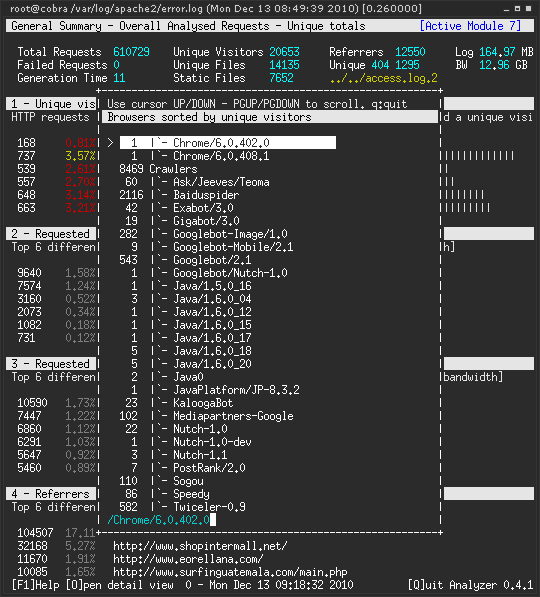The height and width of the screenshot is (597, 540).
Task: Click the surfinguatemala.com/main.php referrer
Action: click(230, 571)
